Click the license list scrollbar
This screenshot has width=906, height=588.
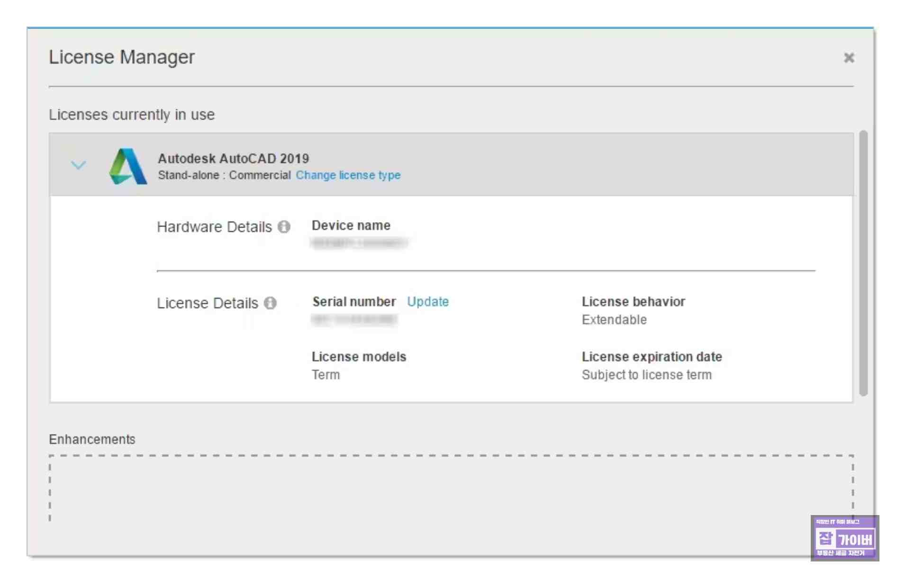pyautogui.click(x=863, y=263)
